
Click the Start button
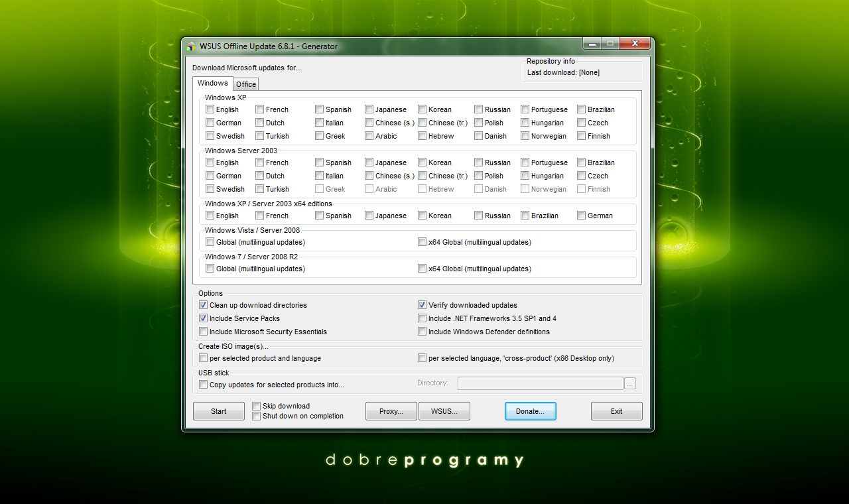click(x=219, y=411)
